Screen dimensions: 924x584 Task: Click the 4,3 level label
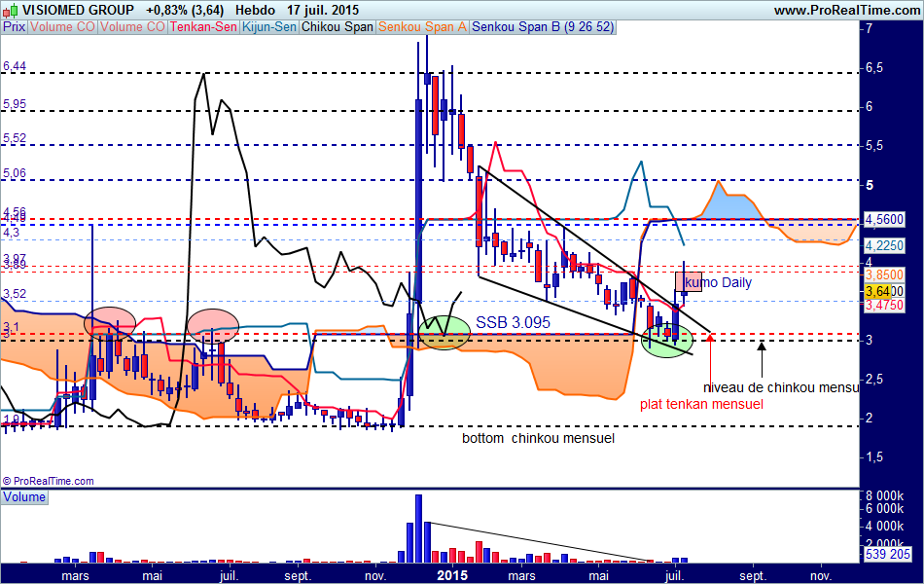click(x=12, y=233)
